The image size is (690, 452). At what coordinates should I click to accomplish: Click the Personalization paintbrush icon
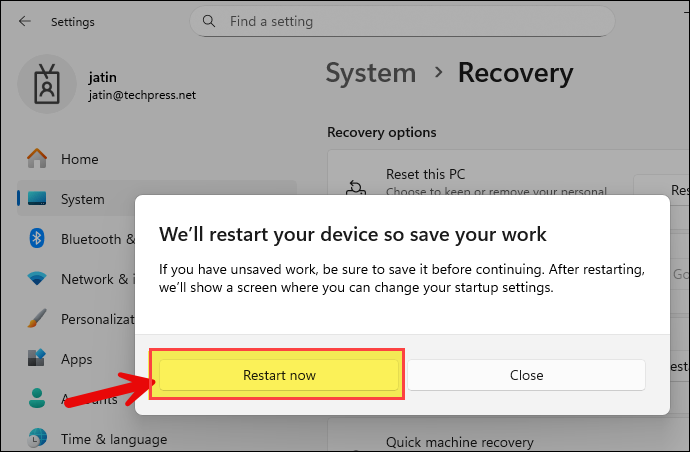click(x=37, y=319)
